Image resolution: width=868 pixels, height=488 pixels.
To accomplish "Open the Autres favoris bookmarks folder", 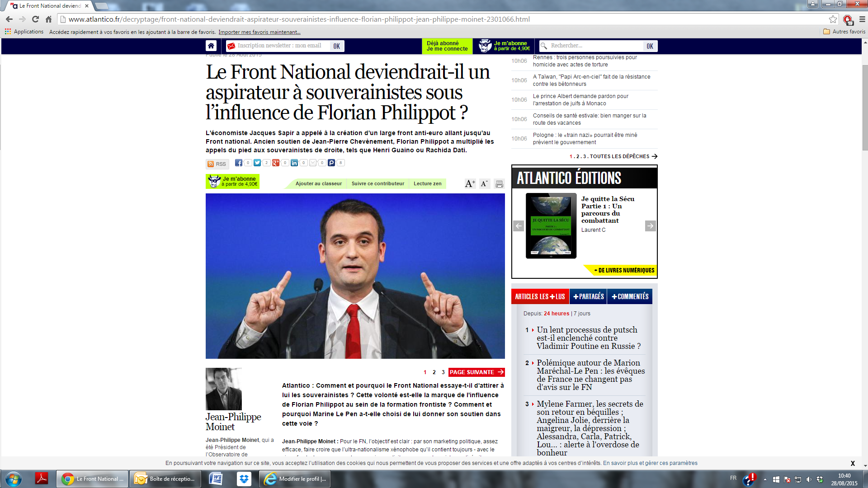I will point(844,32).
